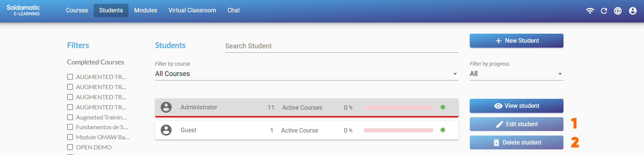The width and height of the screenshot is (644, 155).
Task: Click the Wi-Fi connection status icon
Action: click(590, 11)
